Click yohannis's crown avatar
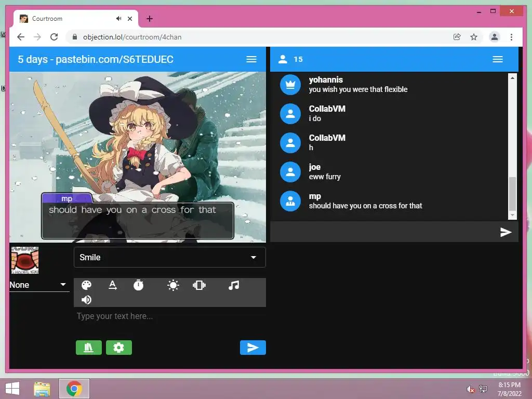This screenshot has height=399, width=532. pyautogui.click(x=290, y=85)
